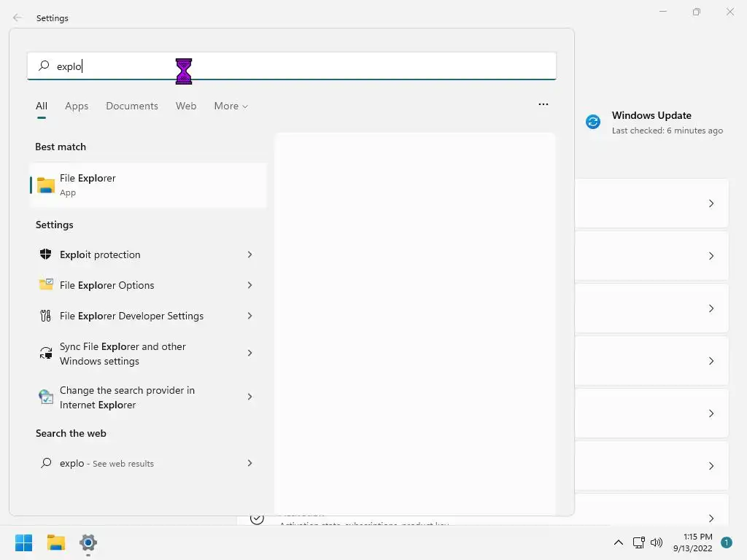Click the Windows Update refresh icon

[x=593, y=122]
